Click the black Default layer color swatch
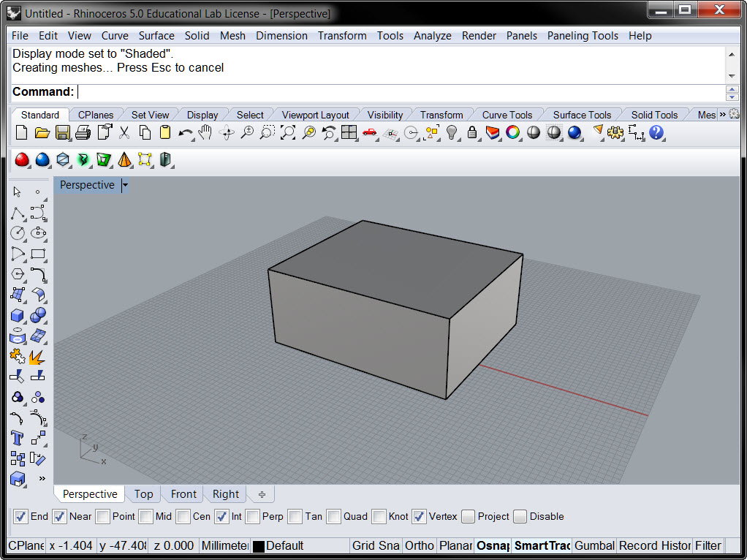 tap(258, 546)
